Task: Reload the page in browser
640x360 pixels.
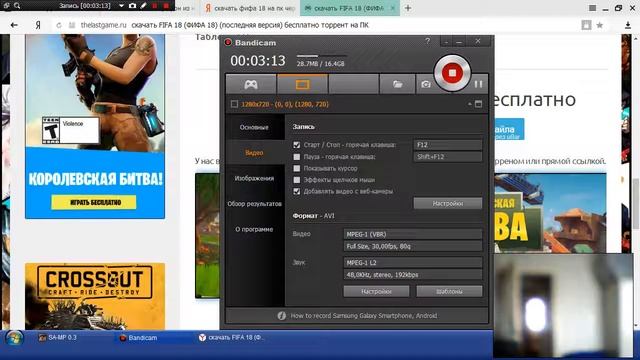Action: coord(59,25)
